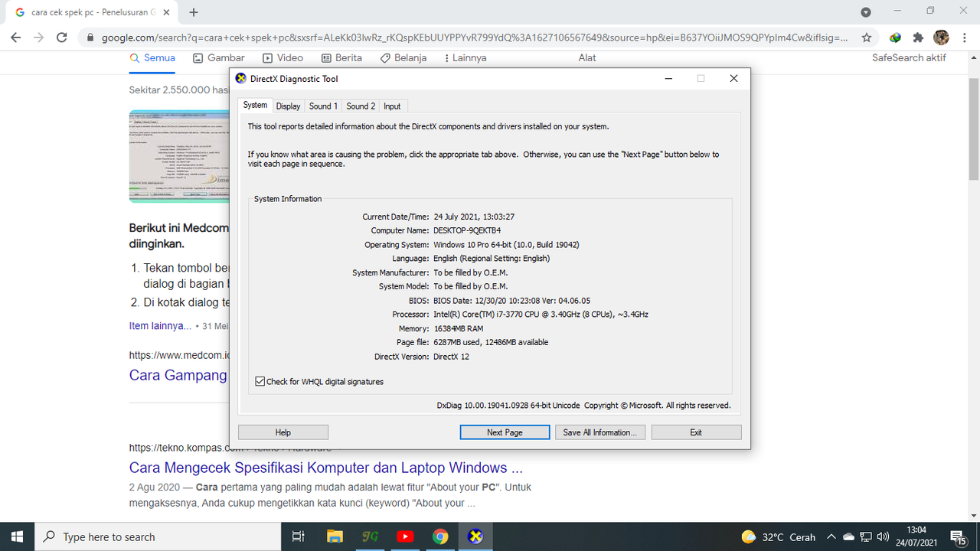Open the Chrome three-dot menu
The width and height of the screenshot is (980, 551).
tap(965, 37)
